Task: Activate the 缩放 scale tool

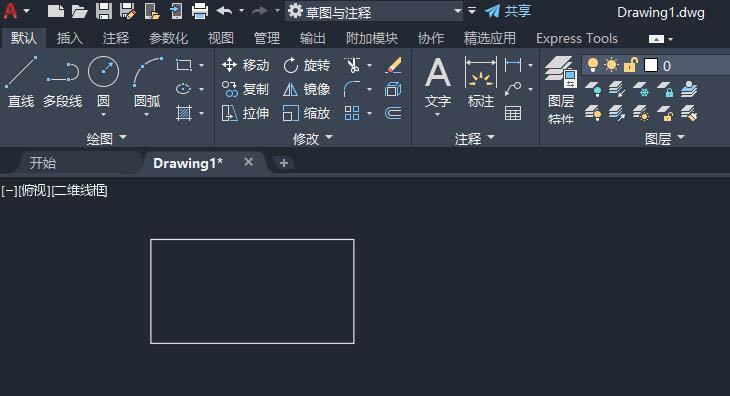Action: (307, 113)
